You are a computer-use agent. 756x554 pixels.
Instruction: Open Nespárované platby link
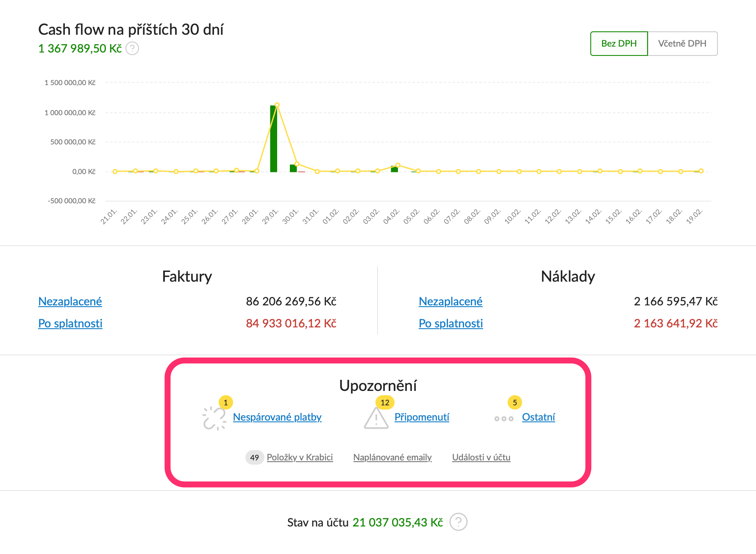277,417
